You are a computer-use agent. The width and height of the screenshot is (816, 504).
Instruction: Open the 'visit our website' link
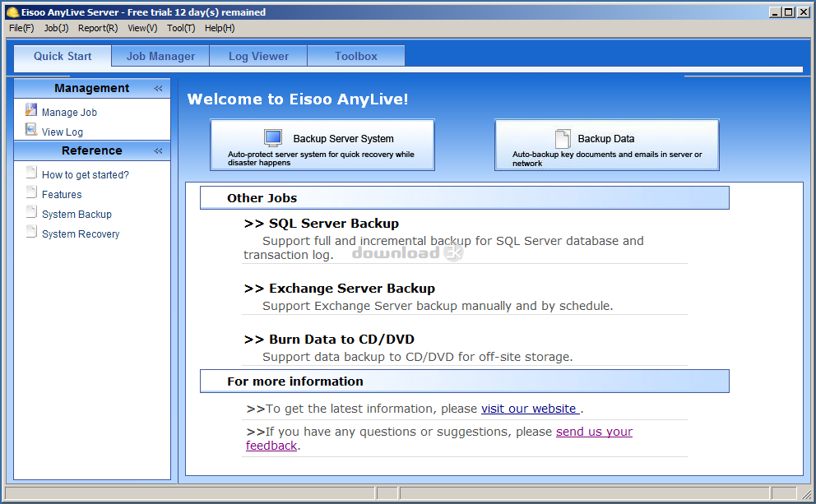click(531, 409)
